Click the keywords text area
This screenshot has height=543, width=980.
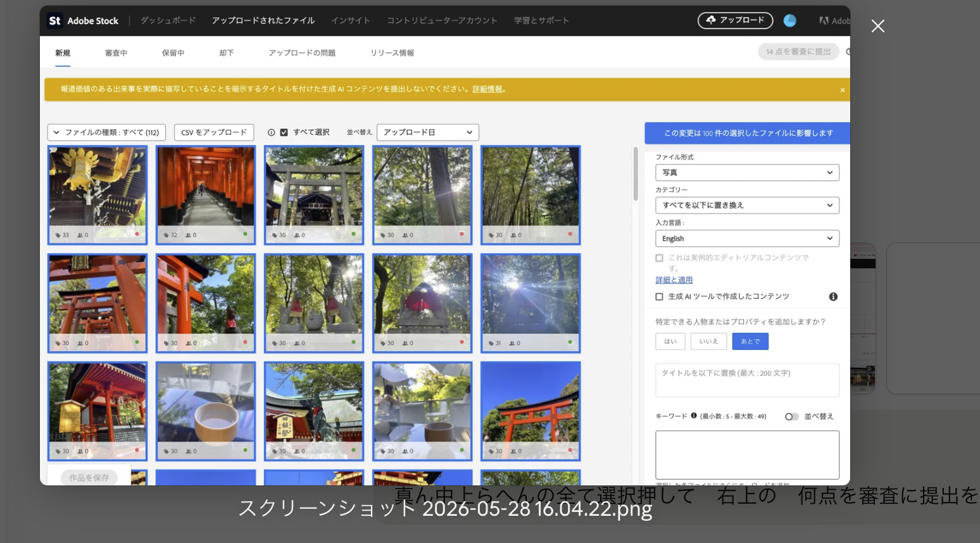point(747,455)
